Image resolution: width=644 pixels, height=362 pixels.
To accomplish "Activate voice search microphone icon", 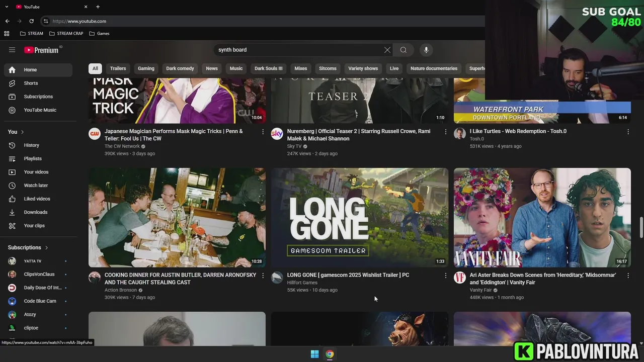I will tap(426, 50).
